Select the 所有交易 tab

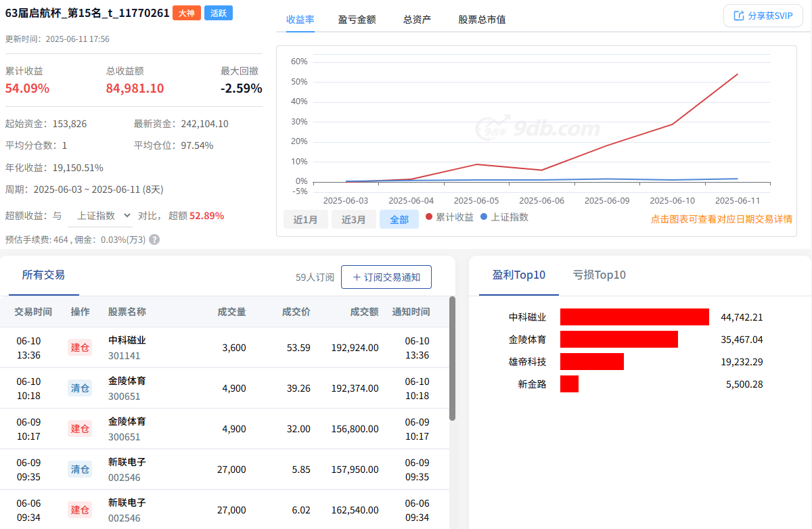click(x=43, y=275)
